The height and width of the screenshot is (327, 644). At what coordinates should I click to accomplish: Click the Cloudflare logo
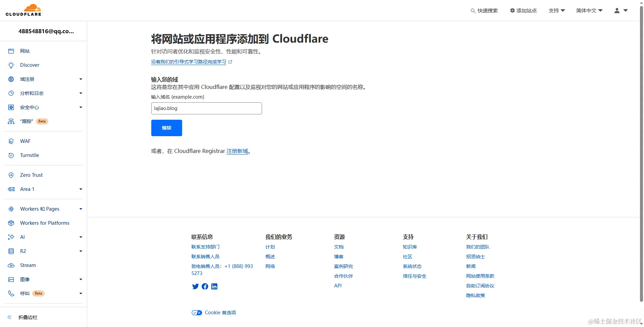coord(23,10)
